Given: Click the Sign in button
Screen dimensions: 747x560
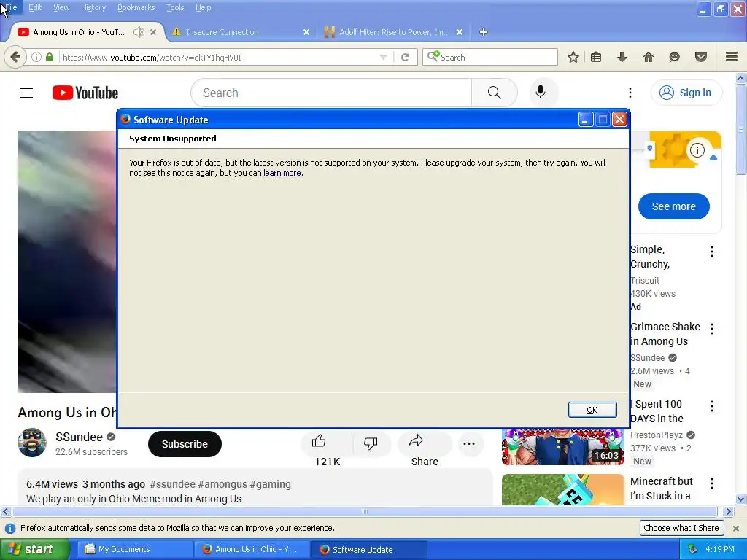Looking at the screenshot, I should (x=686, y=93).
